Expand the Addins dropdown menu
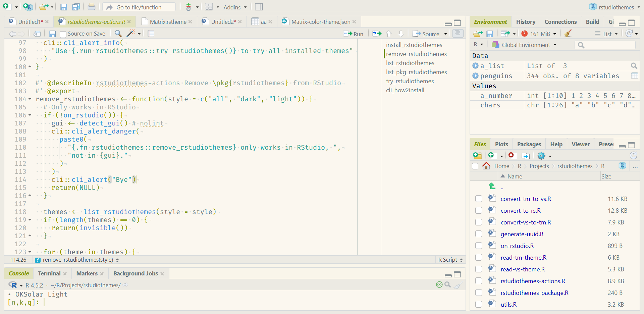Viewport: 644px width, 314px height. (x=235, y=7)
